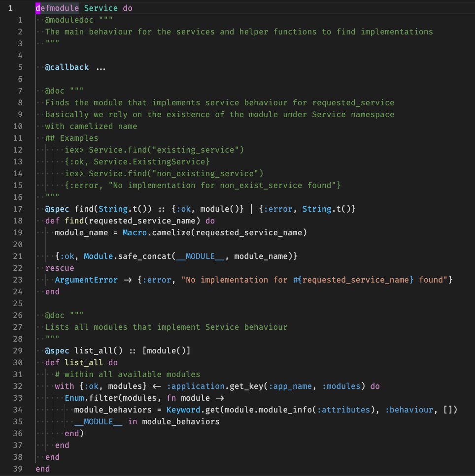The width and height of the screenshot is (475, 476).
Task: Click the :app_name atom
Action: 290,386
